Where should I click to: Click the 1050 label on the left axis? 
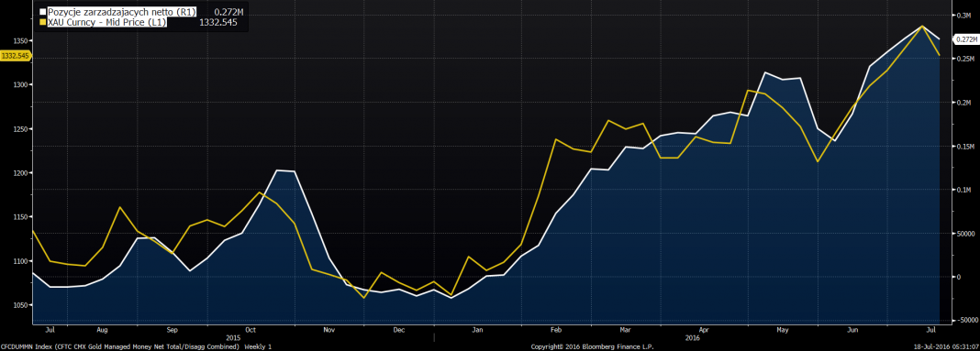point(20,305)
